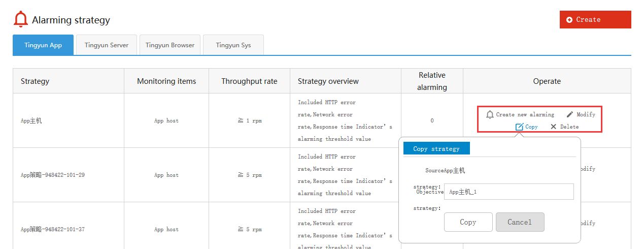644x249 pixels.
Task: Focus the Objective strategy name input field
Action: point(509,192)
